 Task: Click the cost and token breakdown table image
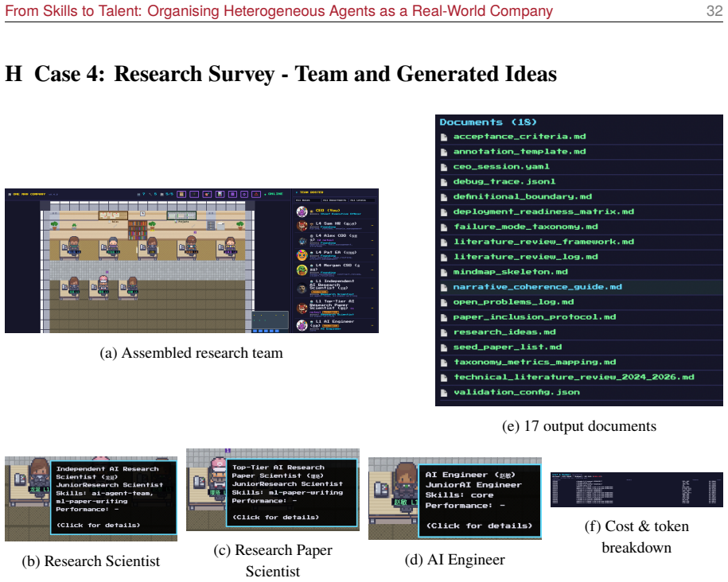(637, 489)
